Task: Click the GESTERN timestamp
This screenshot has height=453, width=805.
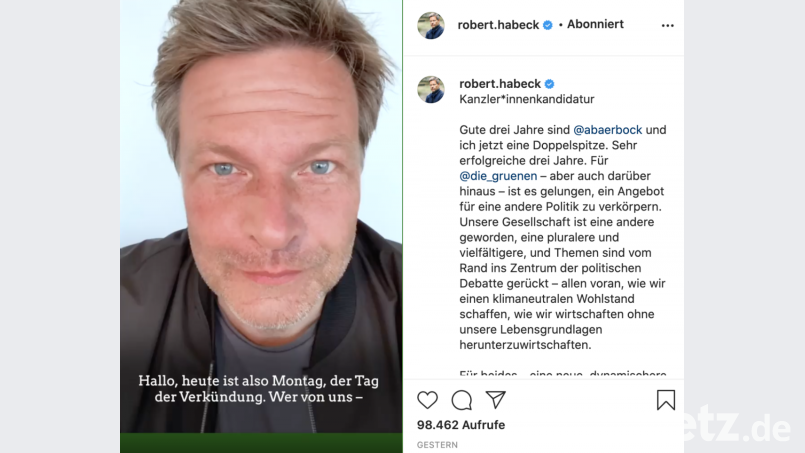Action: point(437,445)
